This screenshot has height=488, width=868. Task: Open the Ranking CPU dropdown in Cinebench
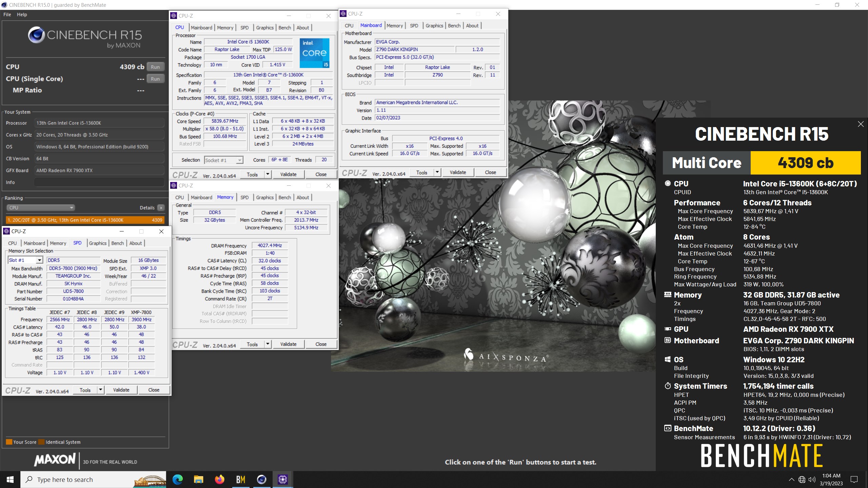coord(41,208)
